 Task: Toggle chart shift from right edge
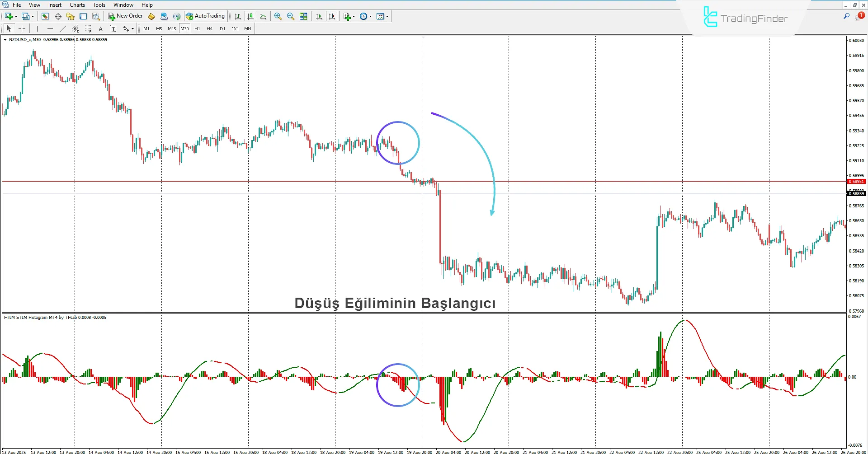coord(332,16)
